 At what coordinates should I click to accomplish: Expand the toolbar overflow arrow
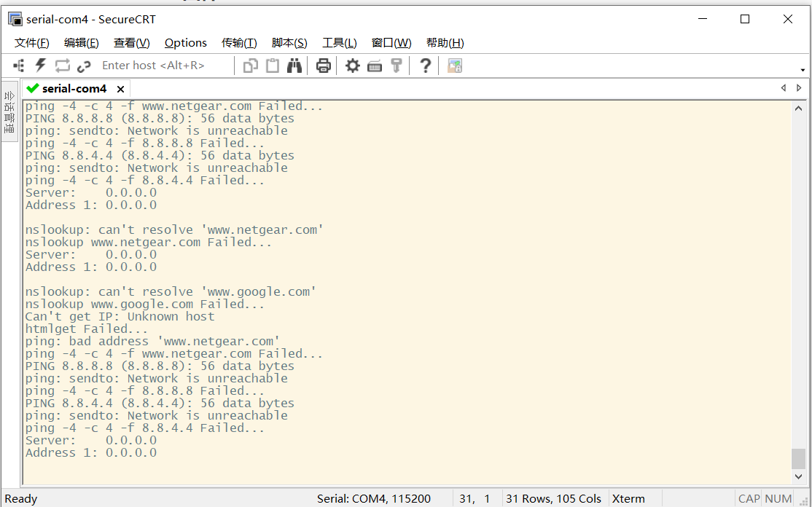pos(803,70)
